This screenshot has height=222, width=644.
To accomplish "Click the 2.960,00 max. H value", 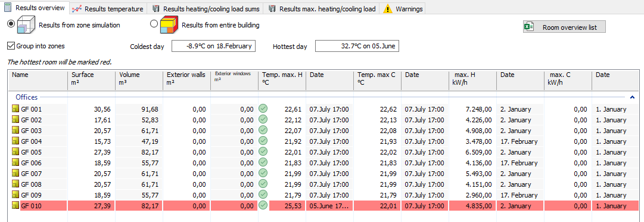I will pyautogui.click(x=479, y=195).
